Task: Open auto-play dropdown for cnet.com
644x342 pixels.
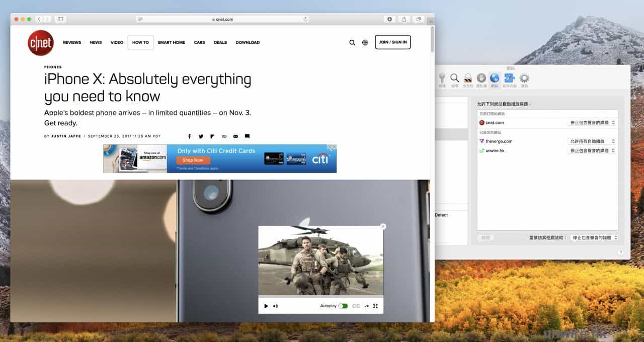Action: (592, 122)
